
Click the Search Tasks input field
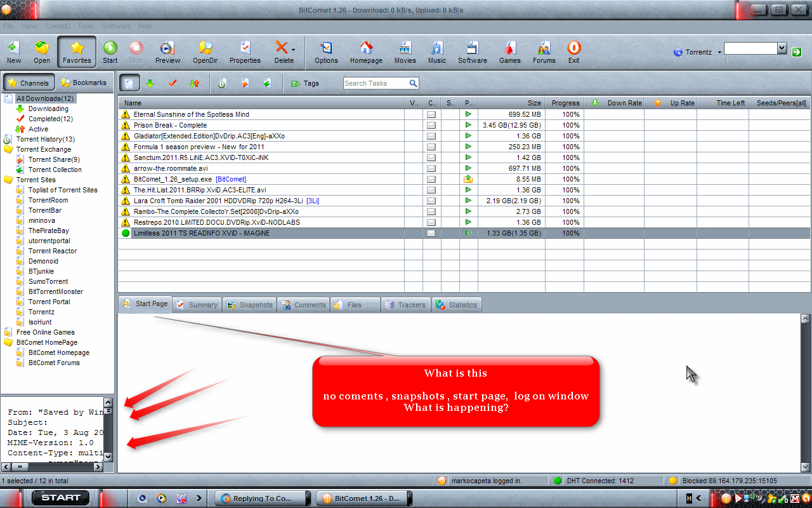[376, 83]
